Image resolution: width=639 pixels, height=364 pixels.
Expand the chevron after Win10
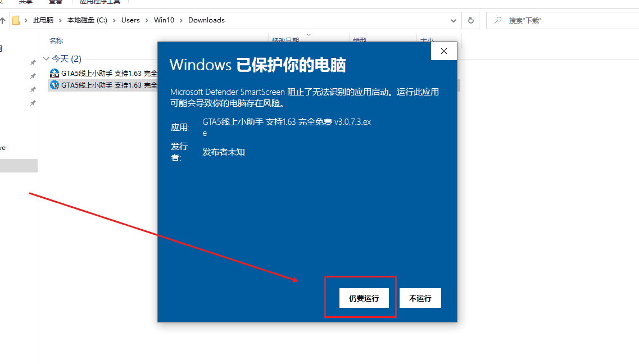point(181,20)
